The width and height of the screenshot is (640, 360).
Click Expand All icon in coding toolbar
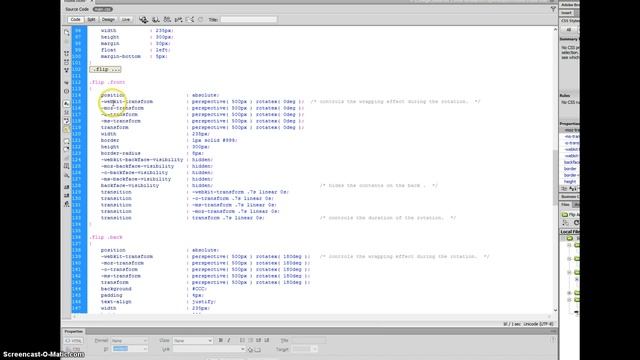coord(67,70)
